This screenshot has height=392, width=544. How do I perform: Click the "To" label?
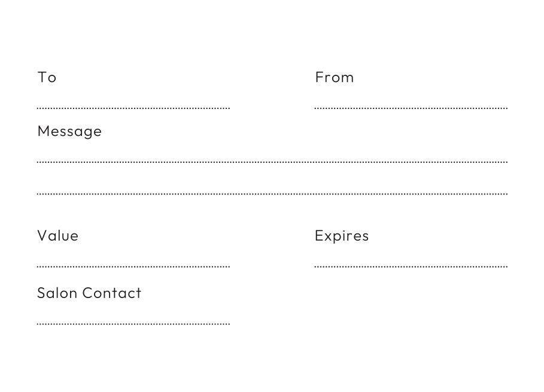click(47, 77)
